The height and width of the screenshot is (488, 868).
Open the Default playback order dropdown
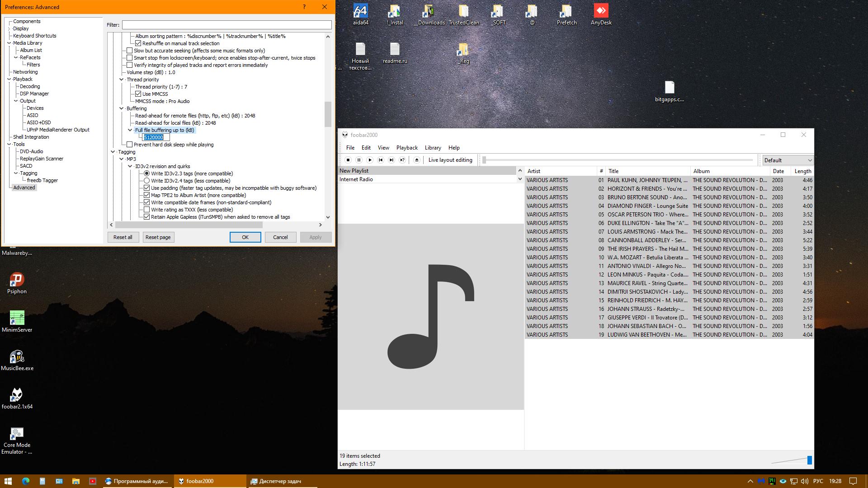(x=788, y=160)
